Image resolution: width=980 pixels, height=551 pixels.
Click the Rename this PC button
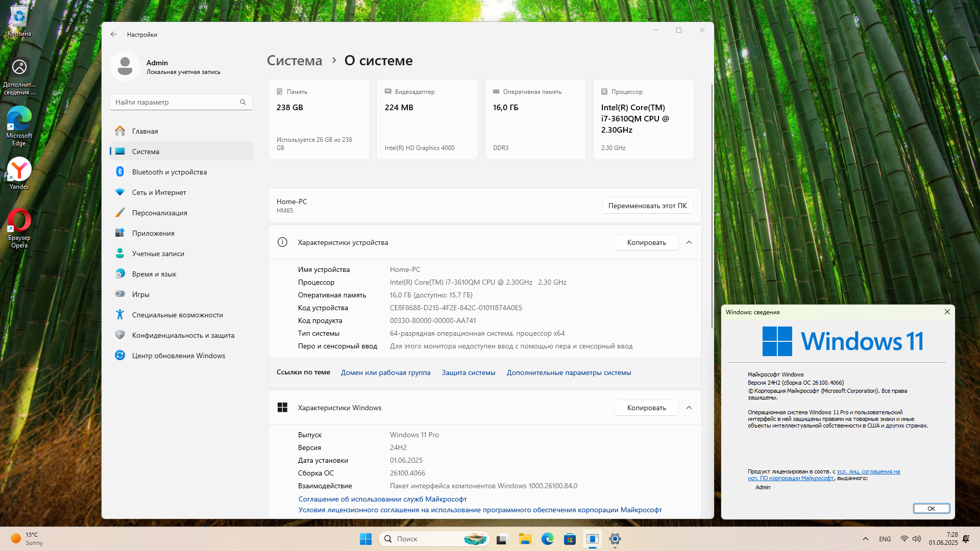[647, 206]
